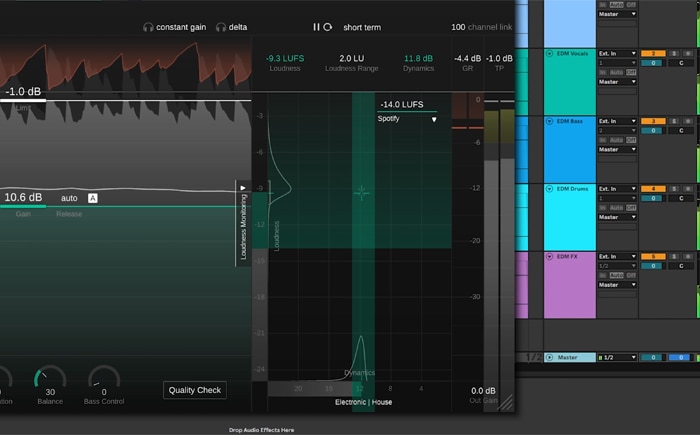Screen dimensions: 700x436
Task: Open EDM Vocals Ext. In input dropdown
Action: (x=617, y=54)
